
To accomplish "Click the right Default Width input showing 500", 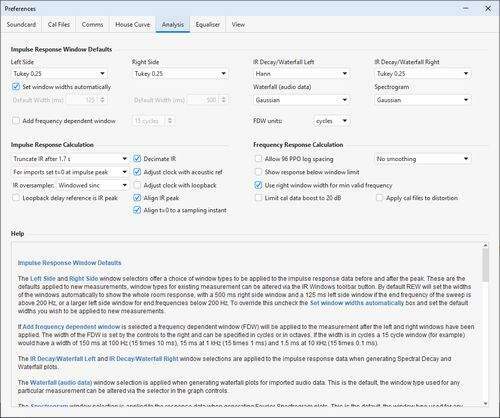I will (x=204, y=100).
